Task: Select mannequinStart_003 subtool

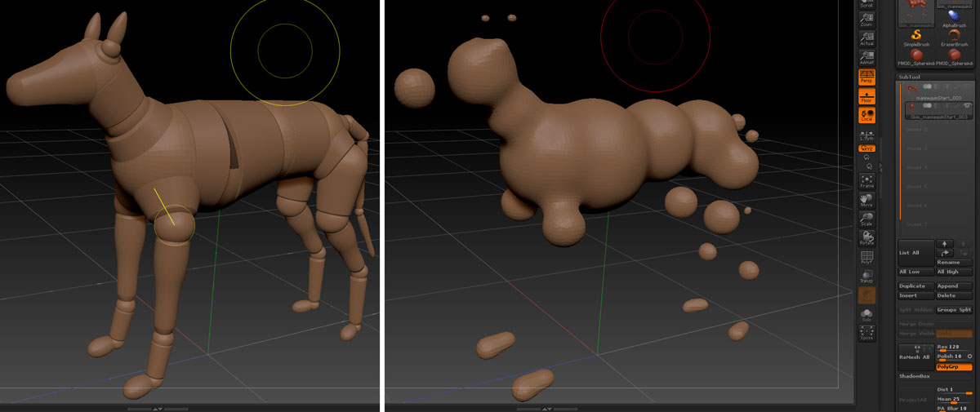Action: 938,91
